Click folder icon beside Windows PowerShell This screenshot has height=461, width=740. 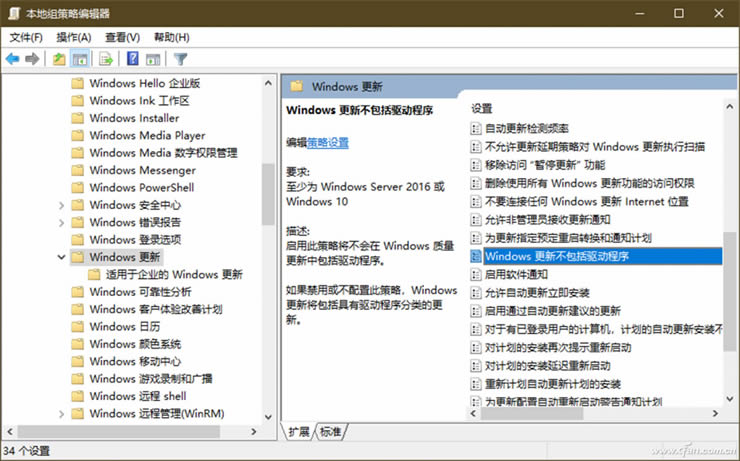click(77, 187)
